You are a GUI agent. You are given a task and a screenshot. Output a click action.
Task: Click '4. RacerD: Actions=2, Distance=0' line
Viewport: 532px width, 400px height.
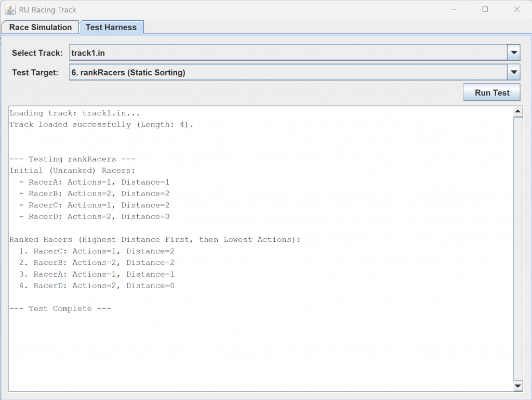click(97, 286)
